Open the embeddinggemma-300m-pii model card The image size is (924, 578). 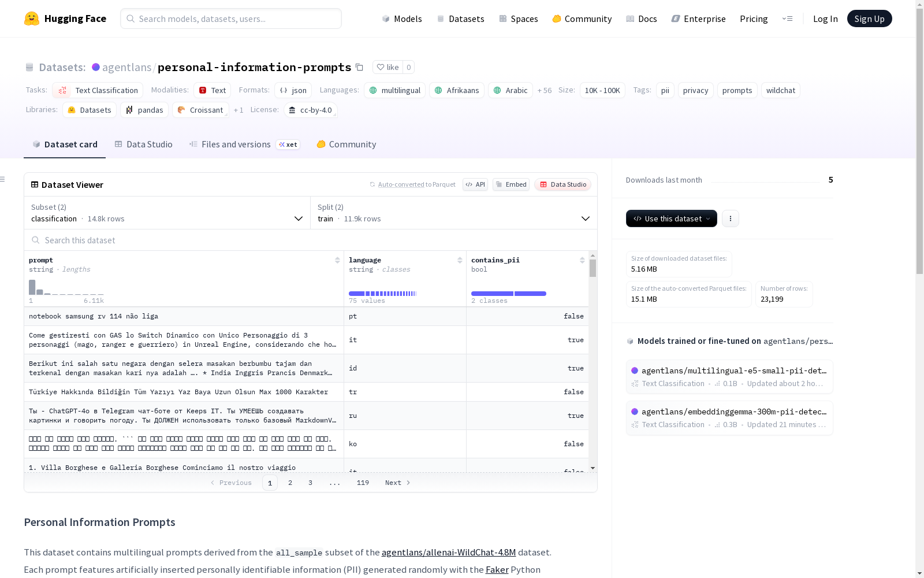[729, 417]
